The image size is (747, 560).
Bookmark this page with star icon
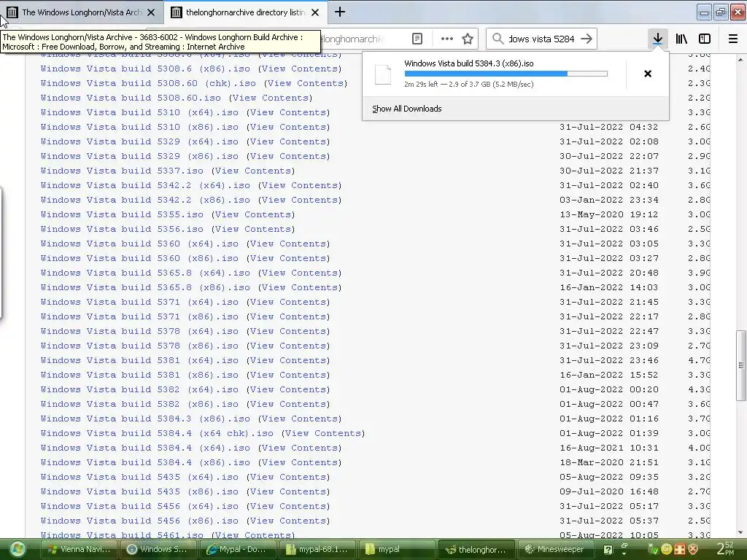(x=468, y=39)
